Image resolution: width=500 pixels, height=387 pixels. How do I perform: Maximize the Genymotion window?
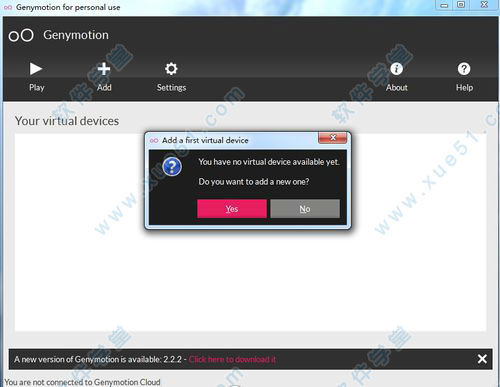point(461,5)
